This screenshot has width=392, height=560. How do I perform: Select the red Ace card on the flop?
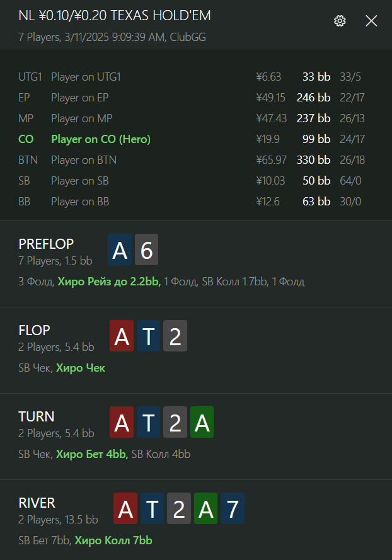tap(122, 336)
